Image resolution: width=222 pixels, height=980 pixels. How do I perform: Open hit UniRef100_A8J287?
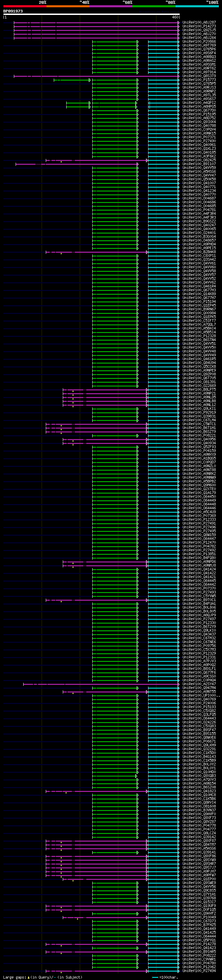pyautogui.click(x=199, y=23)
